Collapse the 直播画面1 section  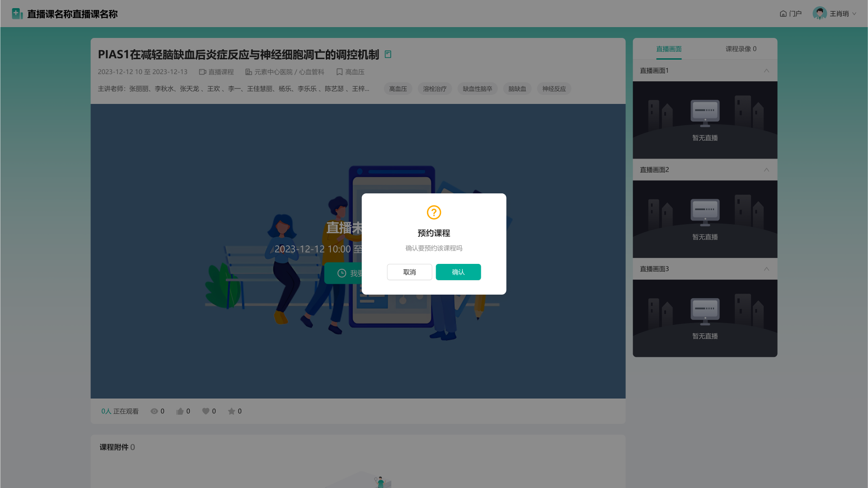click(766, 70)
